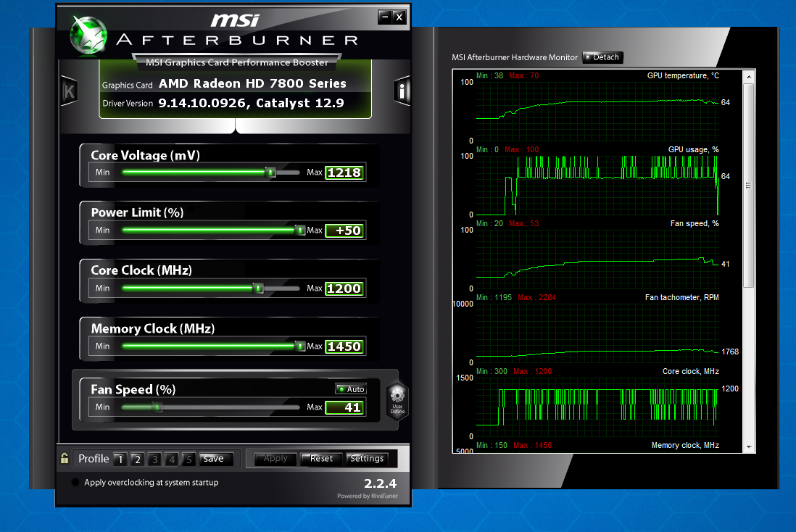Click the MSI Afterburner Hardware Monitor title

515,57
